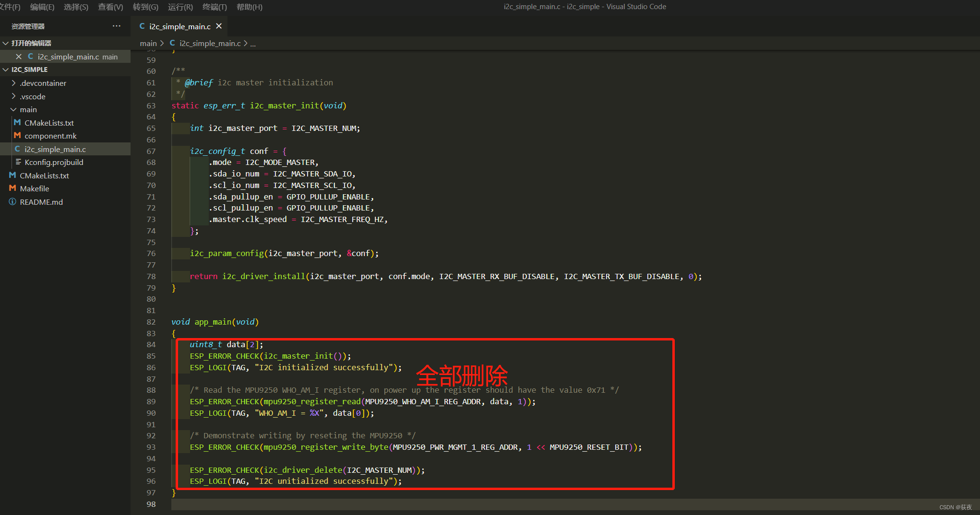Click i2c_driver_delete call on line 95
Viewport: 980px width, 515px height.
(x=303, y=470)
